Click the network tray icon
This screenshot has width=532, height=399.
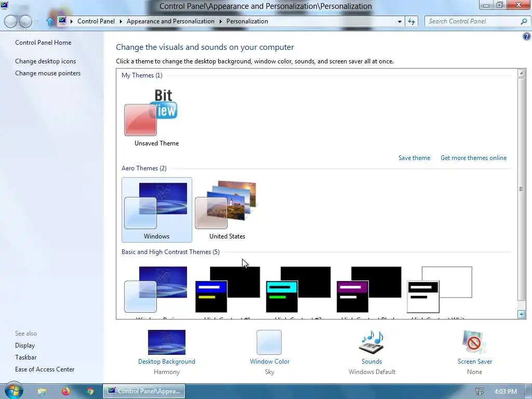click(480, 391)
